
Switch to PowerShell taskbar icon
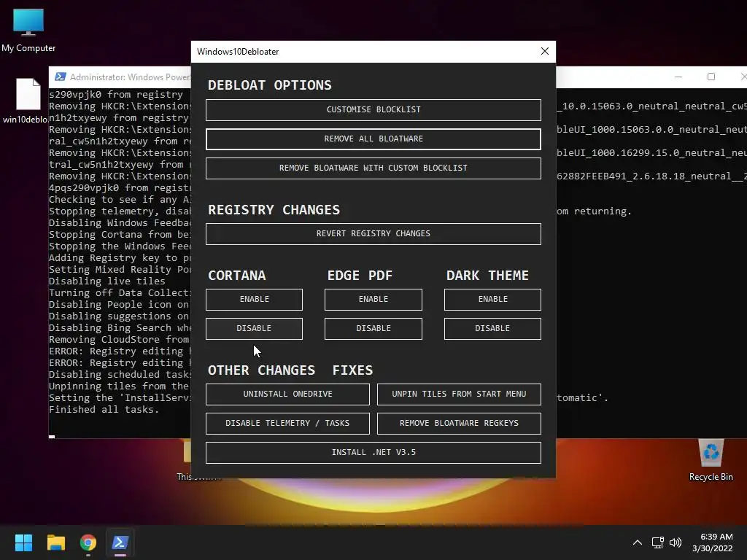[120, 542]
